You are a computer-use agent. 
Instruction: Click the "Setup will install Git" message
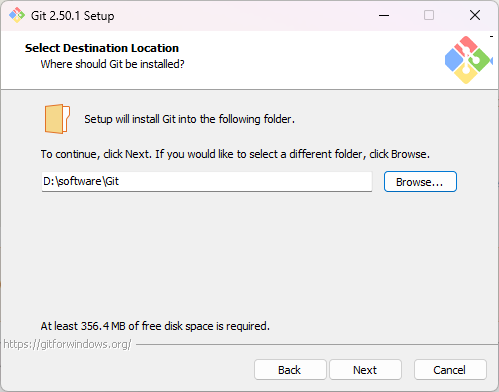tap(189, 119)
